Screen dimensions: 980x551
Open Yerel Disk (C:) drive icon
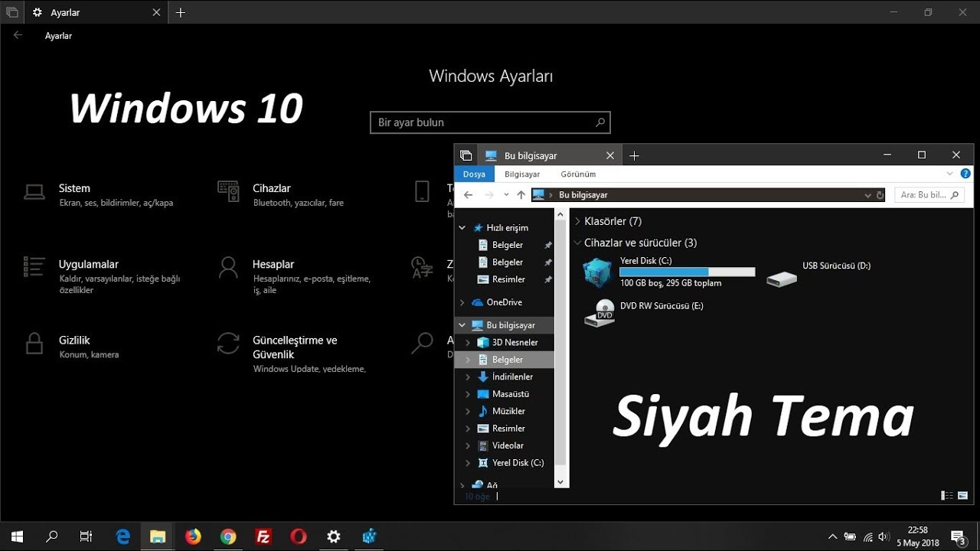point(597,272)
